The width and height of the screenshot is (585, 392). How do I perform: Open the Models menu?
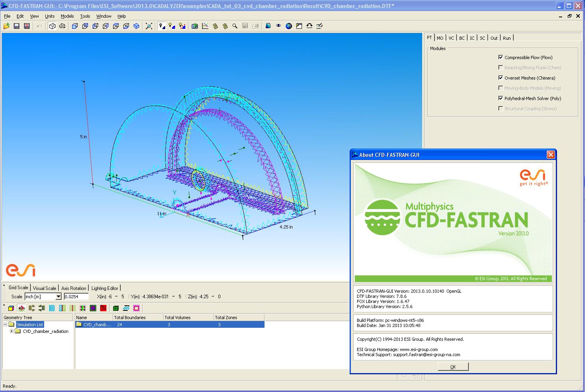[x=67, y=16]
